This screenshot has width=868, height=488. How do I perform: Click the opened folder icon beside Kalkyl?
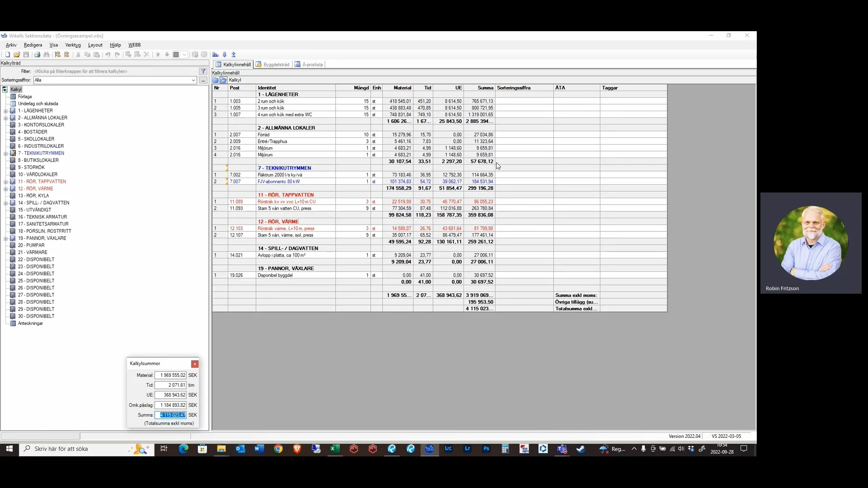pyautogui.click(x=223, y=80)
